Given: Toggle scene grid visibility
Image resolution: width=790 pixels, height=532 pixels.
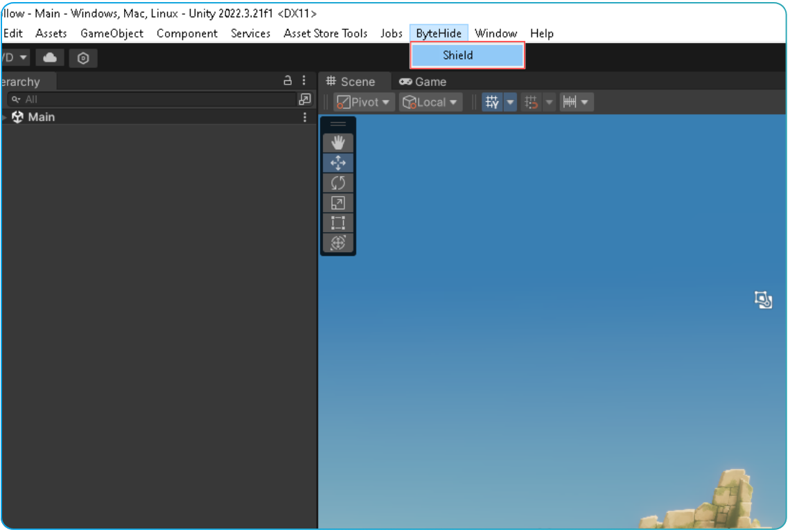Looking at the screenshot, I should (x=492, y=103).
